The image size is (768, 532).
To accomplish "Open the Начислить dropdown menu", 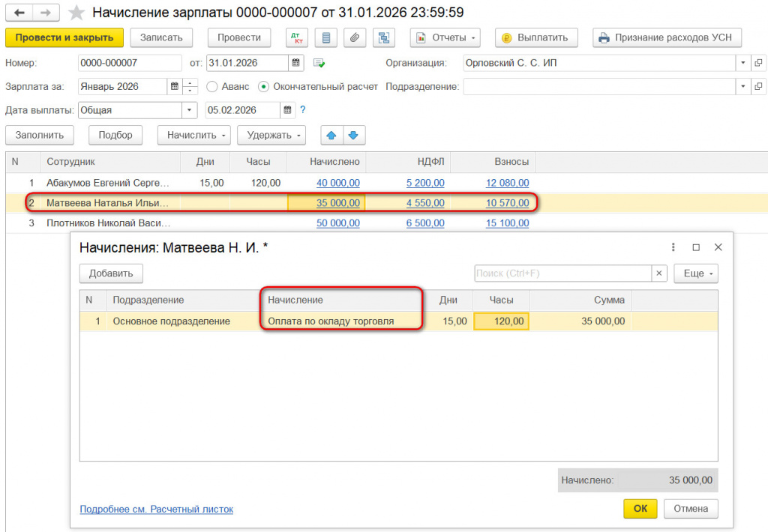I will (x=194, y=135).
